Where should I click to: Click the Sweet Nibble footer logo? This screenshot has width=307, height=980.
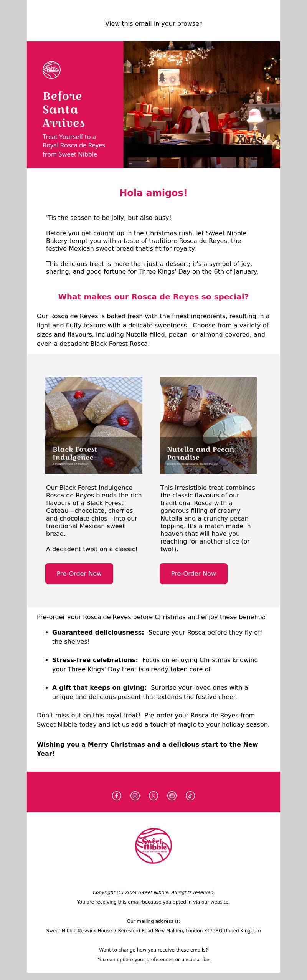click(x=153, y=846)
